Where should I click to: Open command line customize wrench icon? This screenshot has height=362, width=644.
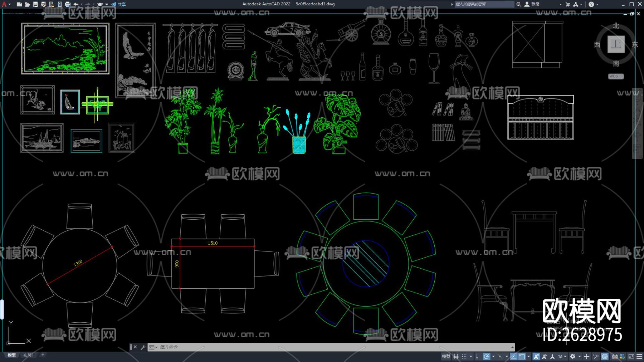pos(143,347)
